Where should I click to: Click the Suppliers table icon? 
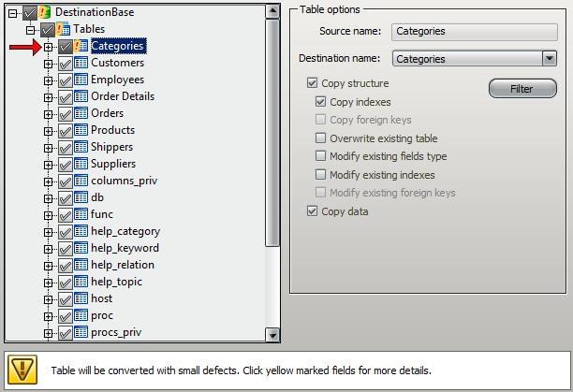click(x=81, y=164)
